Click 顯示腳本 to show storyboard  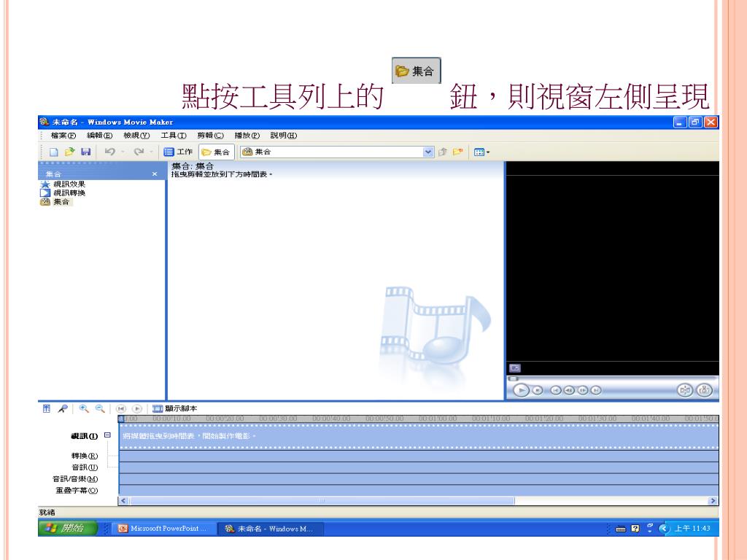174,408
